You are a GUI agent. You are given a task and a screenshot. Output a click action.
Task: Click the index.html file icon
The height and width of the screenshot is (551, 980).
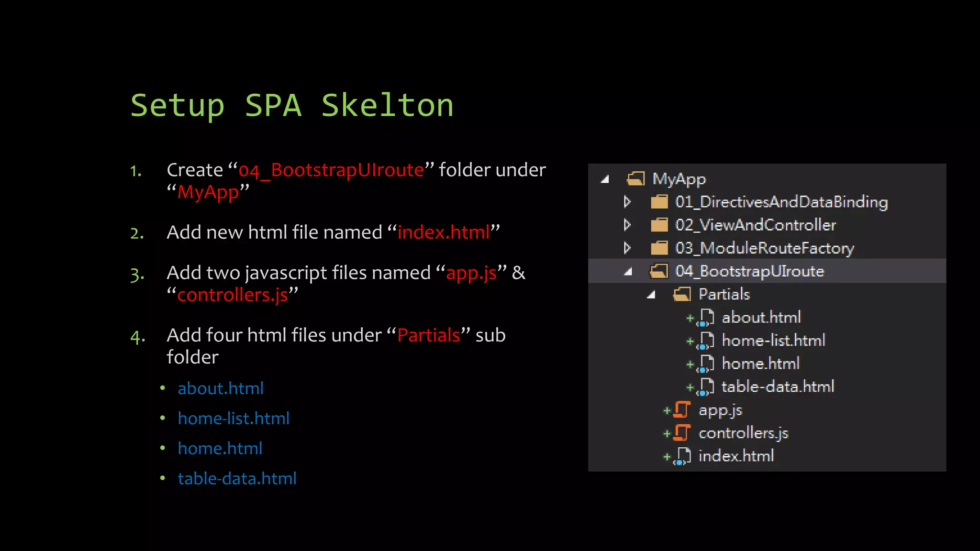tap(683, 456)
